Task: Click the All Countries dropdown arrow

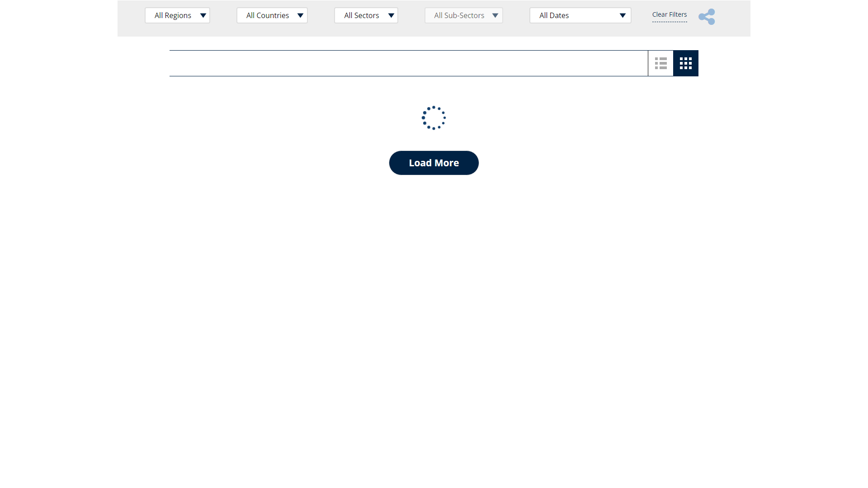Action: click(x=300, y=15)
